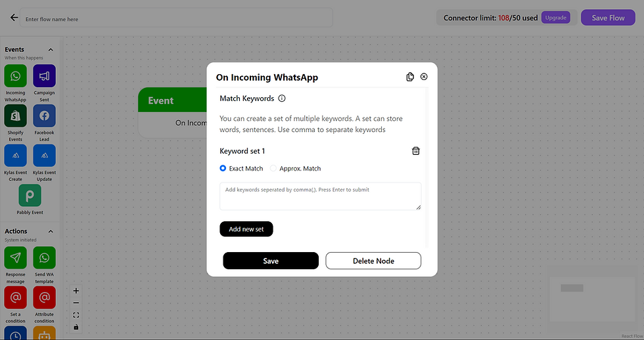
Task: Select the Set a condition icon
Action: [x=16, y=297]
